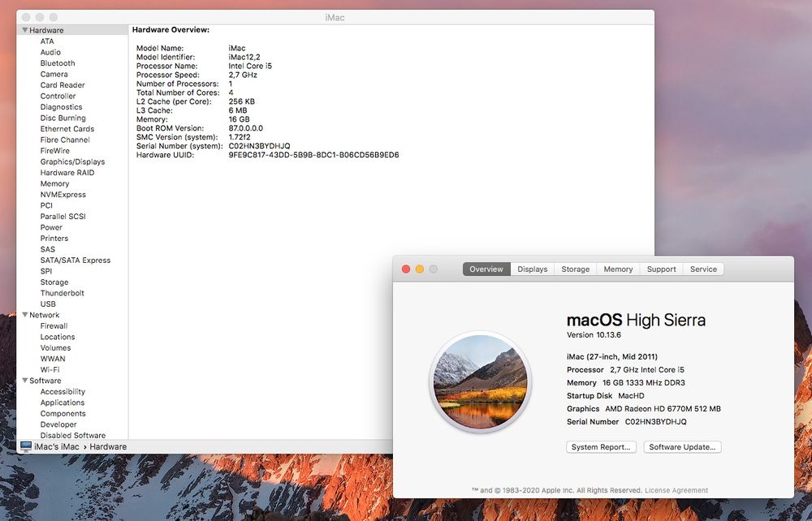Select Storage in the System Report sidebar

[54, 282]
